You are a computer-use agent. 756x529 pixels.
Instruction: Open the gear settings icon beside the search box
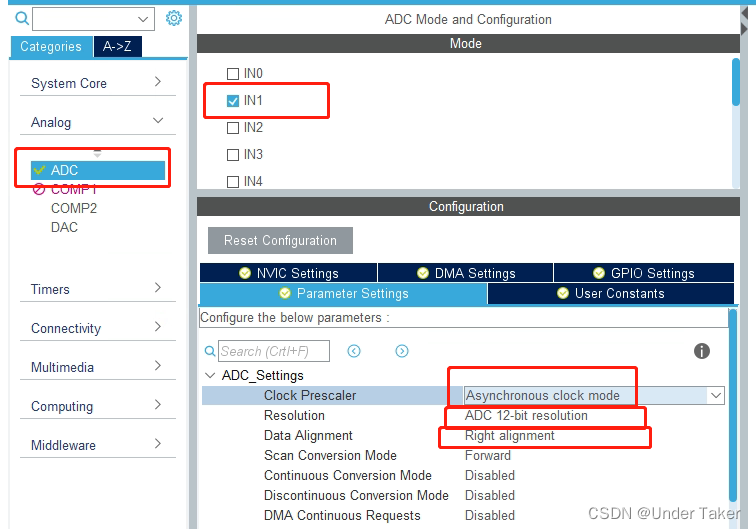[174, 18]
